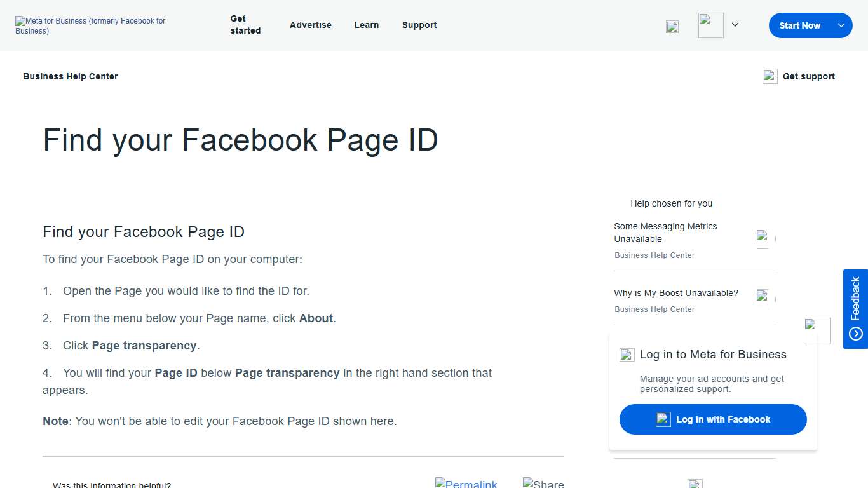Click Log in with Facebook

point(712,419)
